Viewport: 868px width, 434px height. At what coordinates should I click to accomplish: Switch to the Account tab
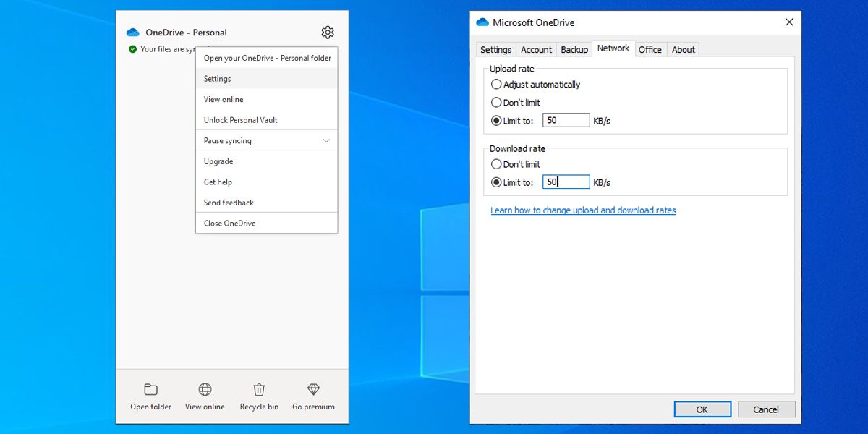[536, 50]
